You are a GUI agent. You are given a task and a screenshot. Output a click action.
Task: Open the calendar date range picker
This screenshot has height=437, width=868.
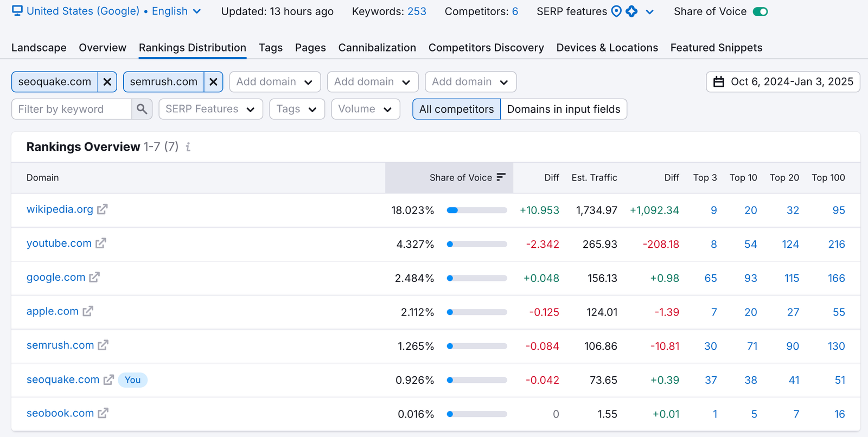782,82
